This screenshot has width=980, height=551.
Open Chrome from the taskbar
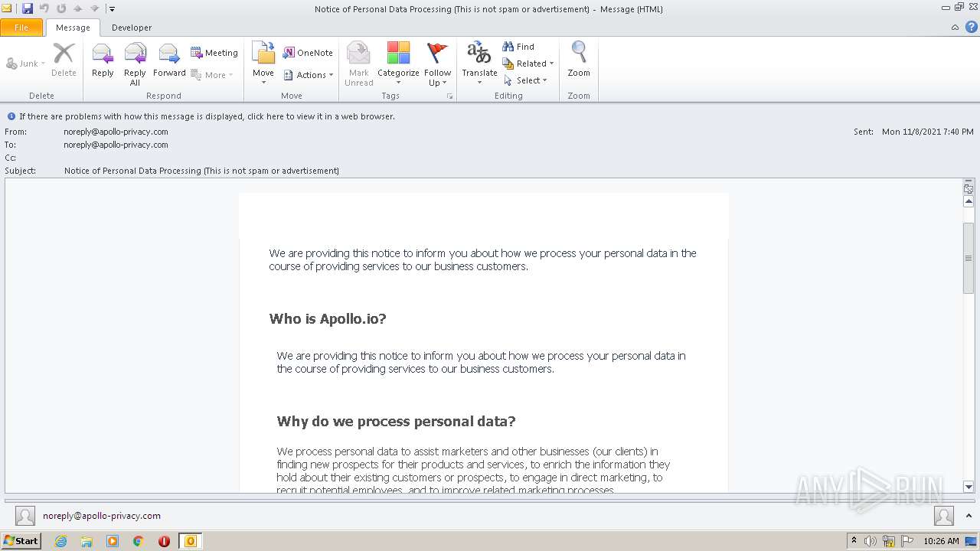139,541
